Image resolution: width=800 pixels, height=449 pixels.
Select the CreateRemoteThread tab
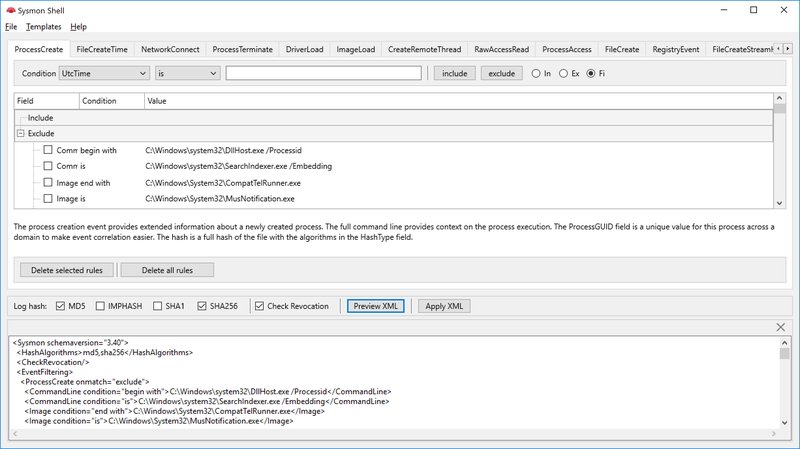[424, 49]
